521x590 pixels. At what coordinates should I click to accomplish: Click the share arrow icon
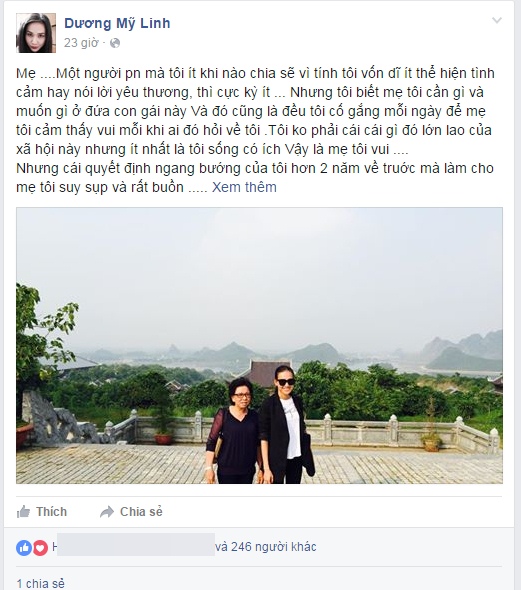[x=107, y=512]
